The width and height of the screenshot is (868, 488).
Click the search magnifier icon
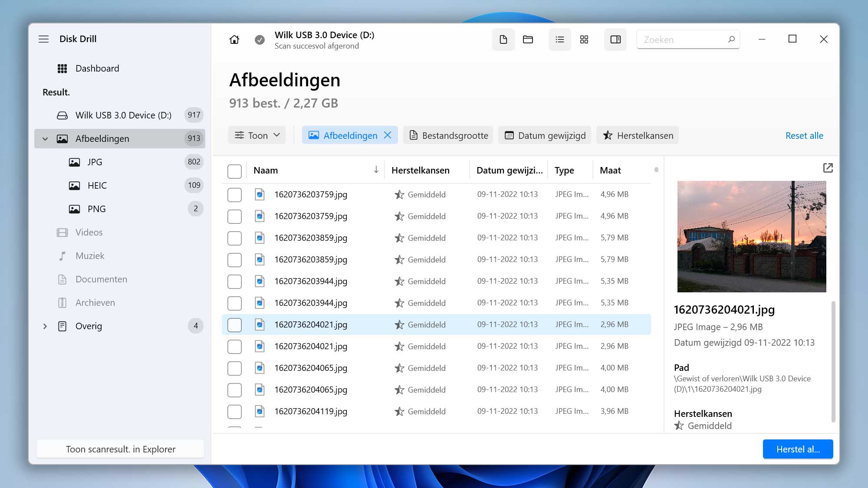tap(731, 39)
